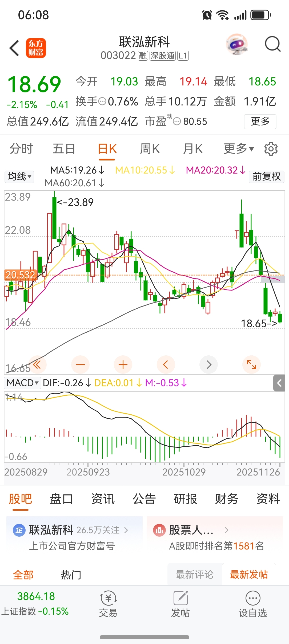The width and height of the screenshot is (289, 644).
Task: Open the 研报 research tab
Action: coord(185,499)
